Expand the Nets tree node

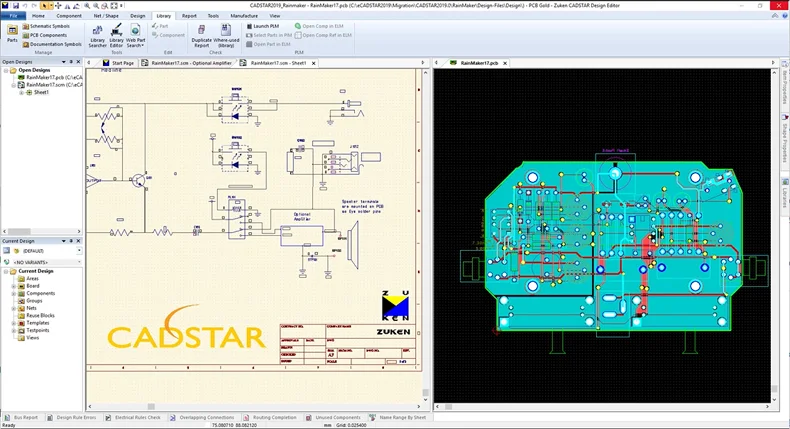coord(14,308)
